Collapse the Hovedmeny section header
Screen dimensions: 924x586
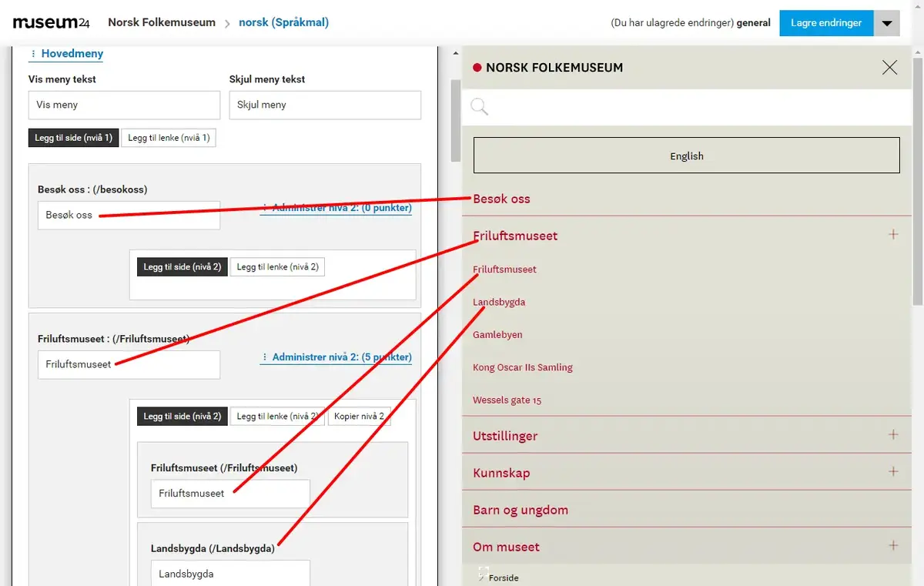pos(66,54)
